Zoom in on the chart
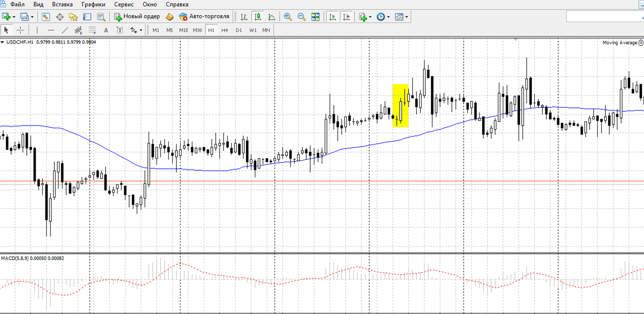The height and width of the screenshot is (314, 644). tap(287, 17)
